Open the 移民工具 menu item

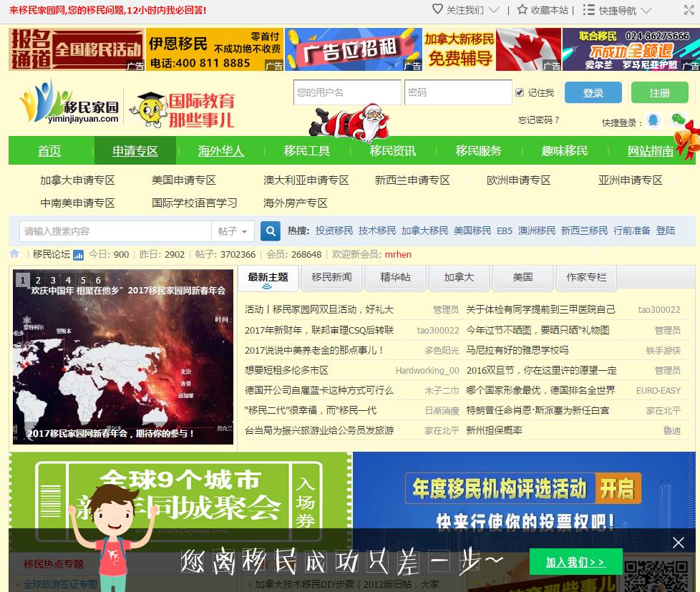click(x=306, y=151)
